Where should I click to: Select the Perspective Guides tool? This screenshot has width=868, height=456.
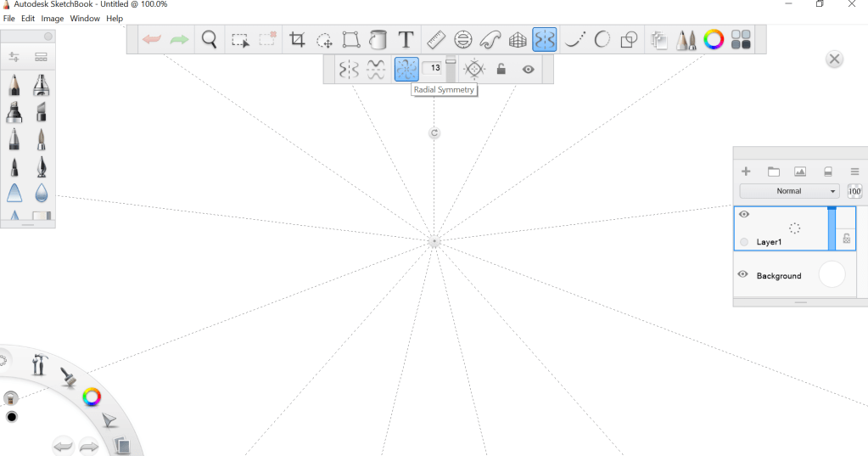point(518,40)
